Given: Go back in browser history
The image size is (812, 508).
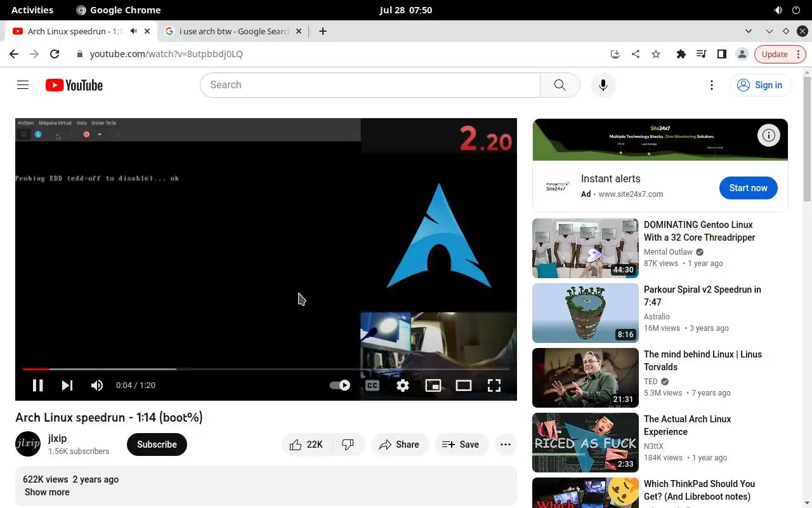Looking at the screenshot, I should pyautogui.click(x=14, y=54).
